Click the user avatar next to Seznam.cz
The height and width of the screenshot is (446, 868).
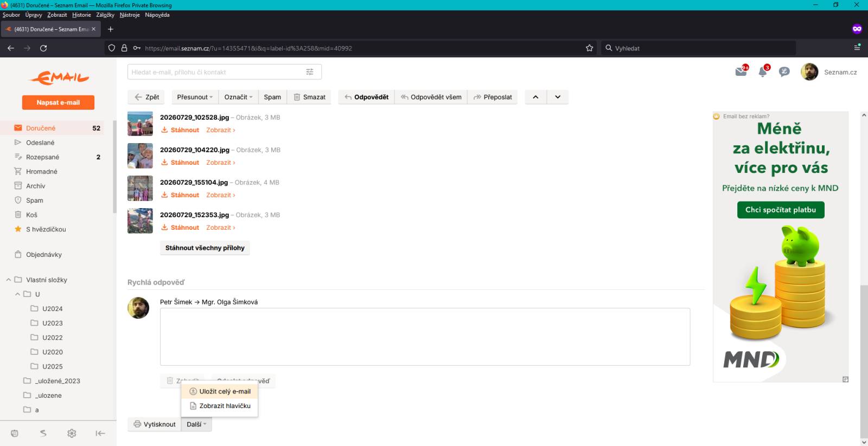tap(809, 72)
